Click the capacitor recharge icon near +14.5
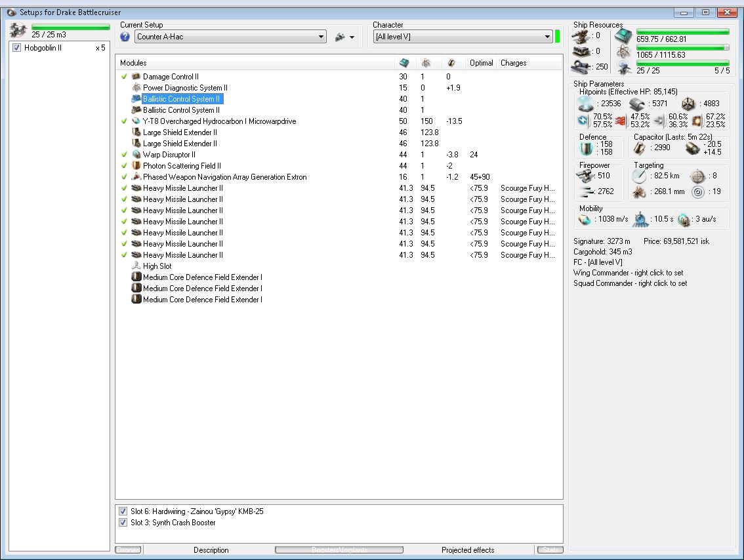This screenshot has width=744, height=560. pos(693,148)
